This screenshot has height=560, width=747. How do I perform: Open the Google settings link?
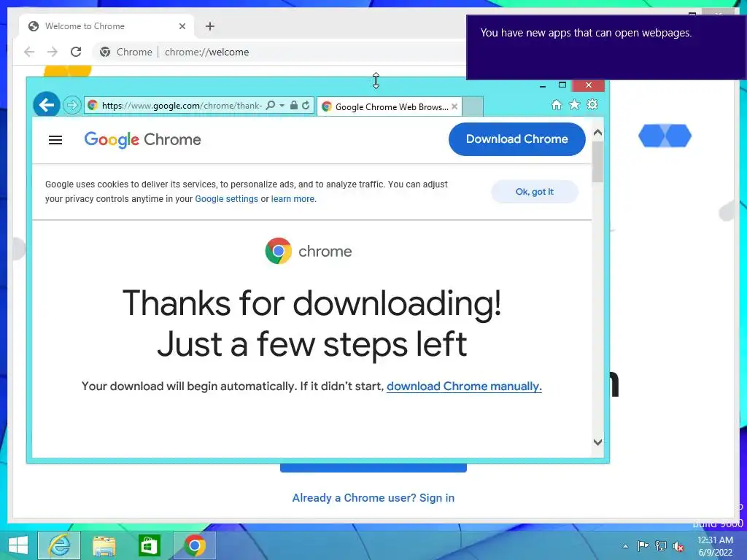click(x=226, y=199)
